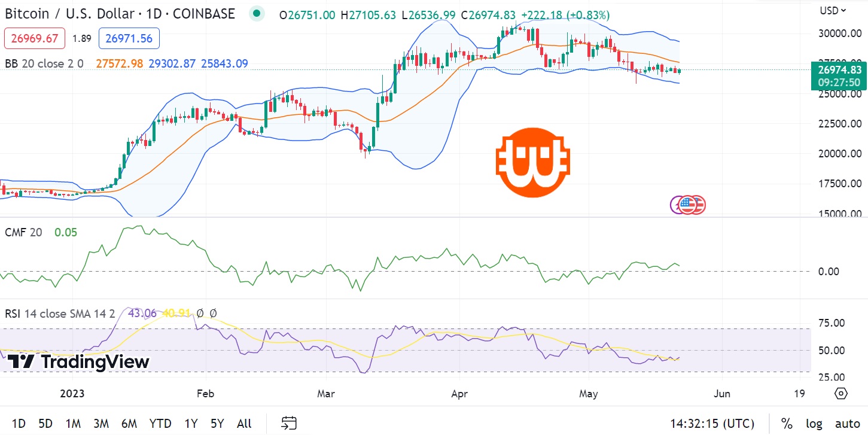
Task: Click the current price label 26974.83
Action: (839, 70)
